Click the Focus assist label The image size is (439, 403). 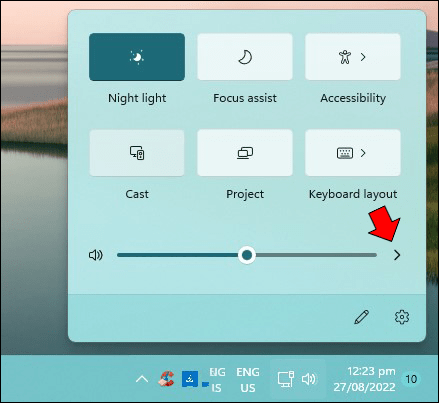[x=245, y=98]
